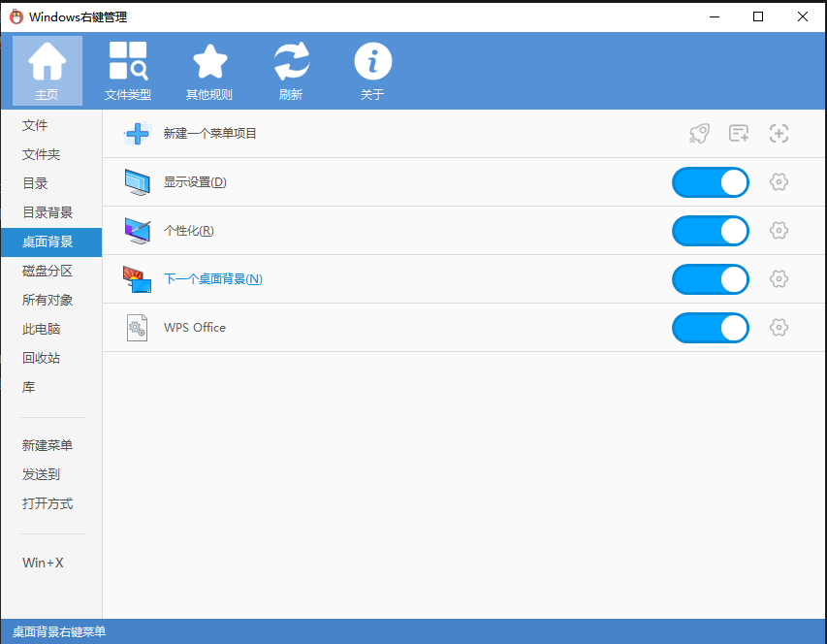Click 新建一个菜单项目 text
Screen dimensions: 827x644
(x=210, y=134)
